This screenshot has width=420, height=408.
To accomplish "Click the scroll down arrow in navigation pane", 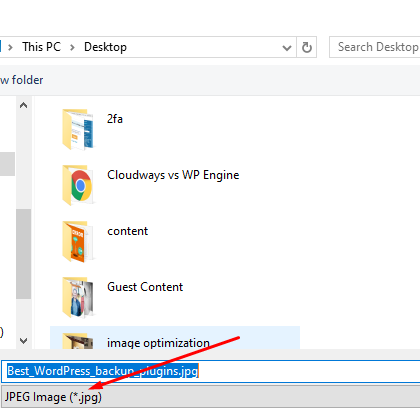I will [x=23, y=341].
